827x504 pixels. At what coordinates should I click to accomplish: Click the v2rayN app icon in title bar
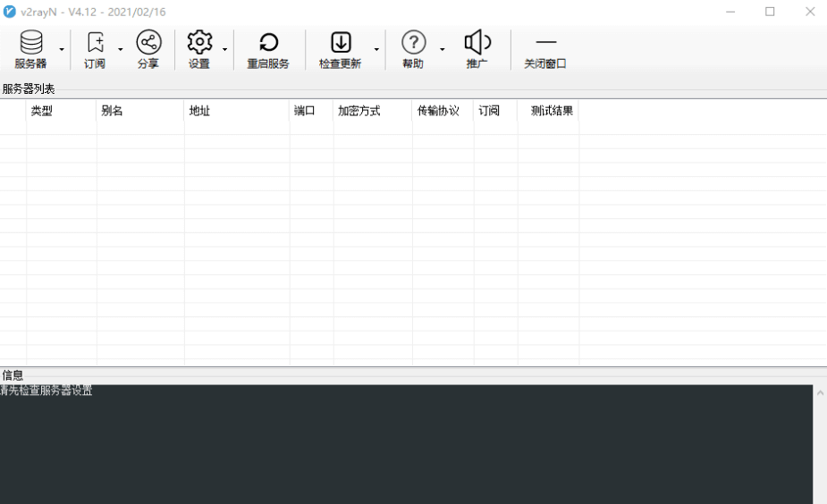point(10,12)
